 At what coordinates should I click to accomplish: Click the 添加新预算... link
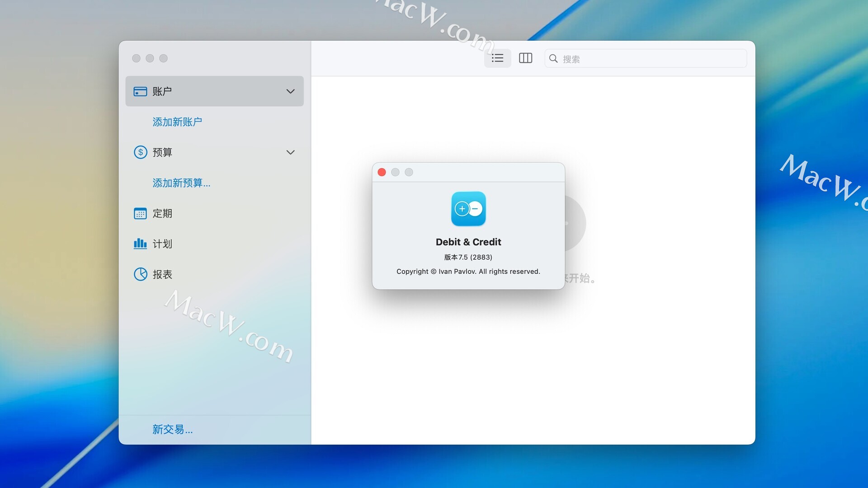(x=181, y=183)
